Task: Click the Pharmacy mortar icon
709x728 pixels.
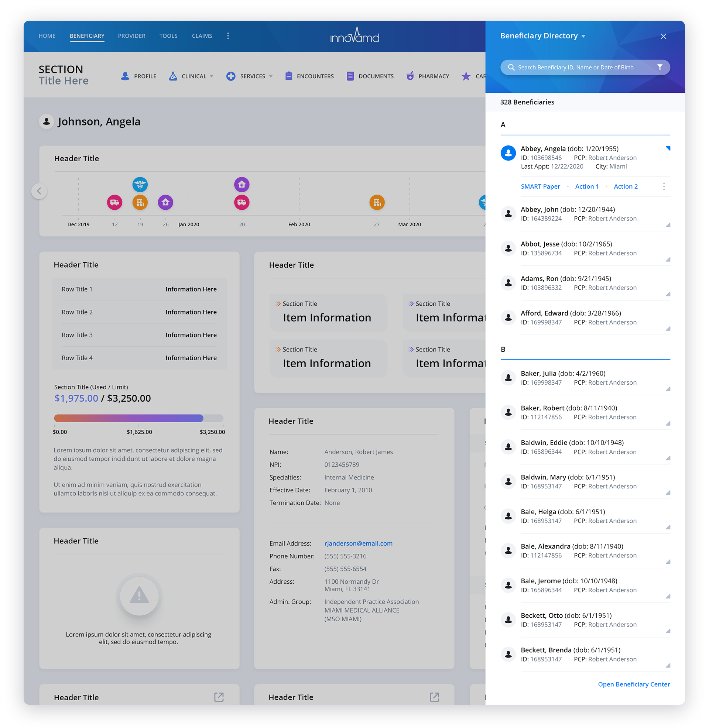Action: [410, 76]
